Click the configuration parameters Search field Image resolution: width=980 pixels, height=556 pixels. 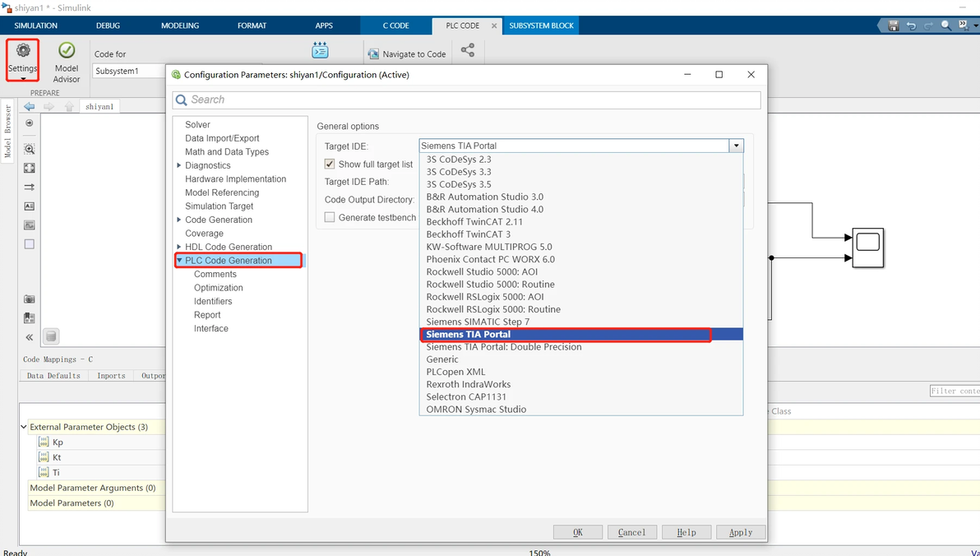[466, 100]
